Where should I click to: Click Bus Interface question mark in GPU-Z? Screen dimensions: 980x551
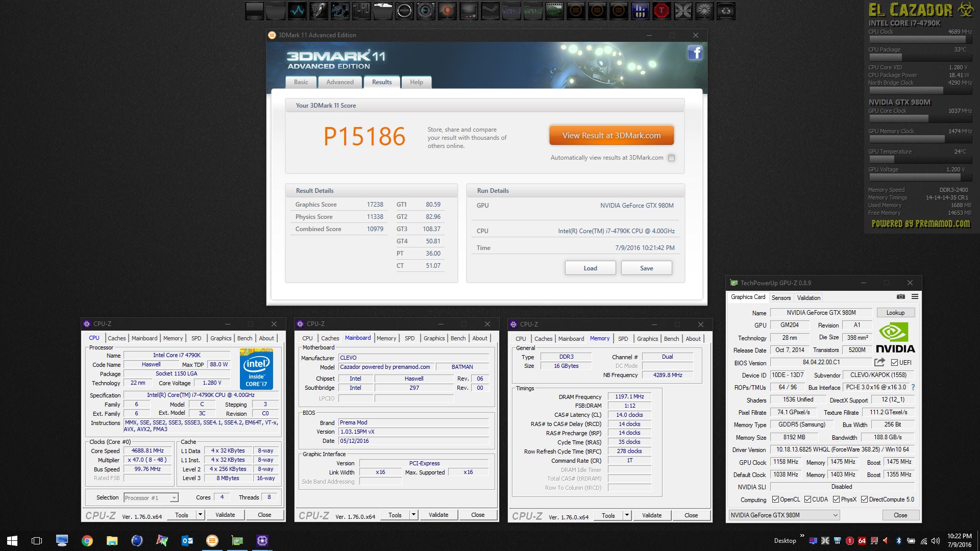pyautogui.click(x=913, y=387)
